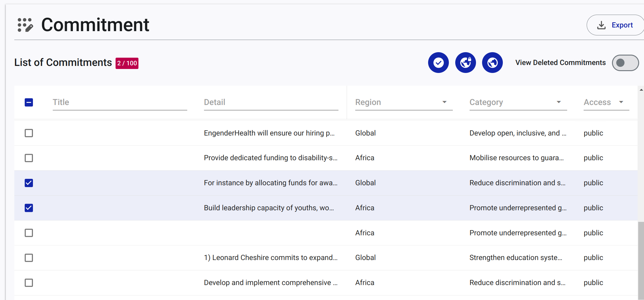644x300 pixels.
Task: Click 'Build leadership capacity of youths, wo...' text
Action: pos(269,208)
